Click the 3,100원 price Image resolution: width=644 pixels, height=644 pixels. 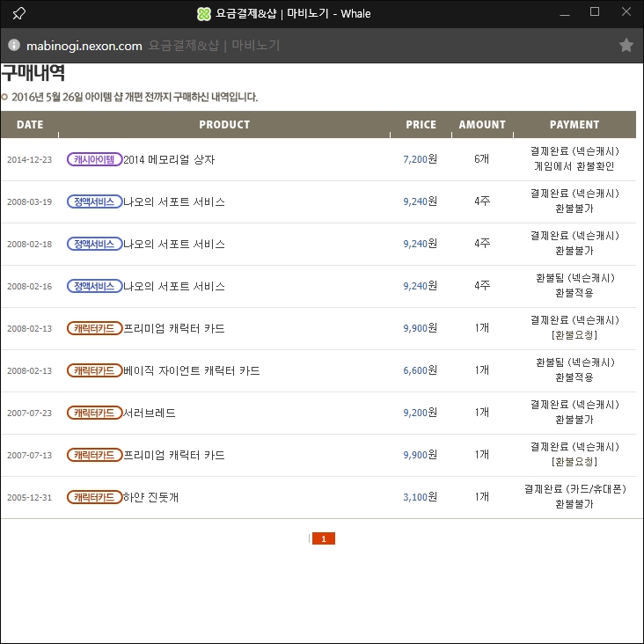[421, 497]
